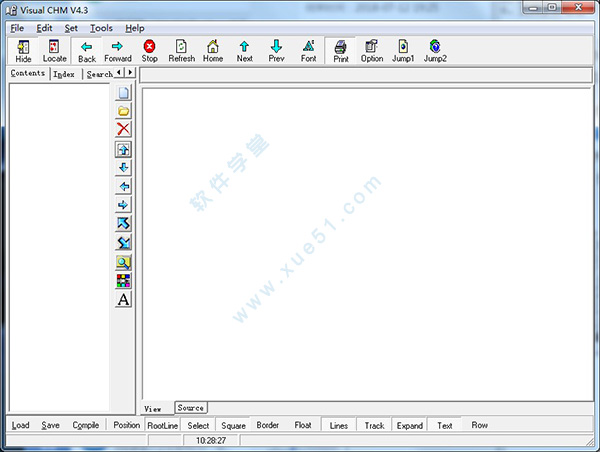Open the Edit menu
This screenshot has width=600, height=452.
(44, 28)
